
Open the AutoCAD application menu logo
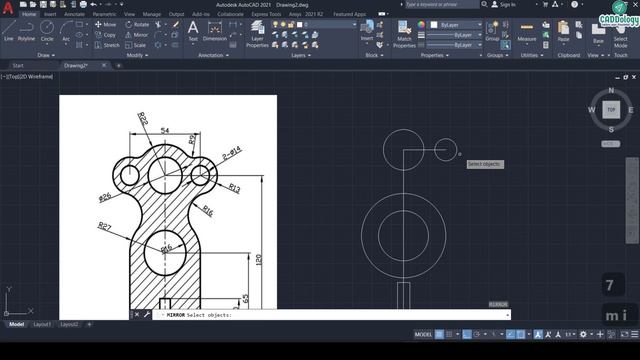coord(8,7)
